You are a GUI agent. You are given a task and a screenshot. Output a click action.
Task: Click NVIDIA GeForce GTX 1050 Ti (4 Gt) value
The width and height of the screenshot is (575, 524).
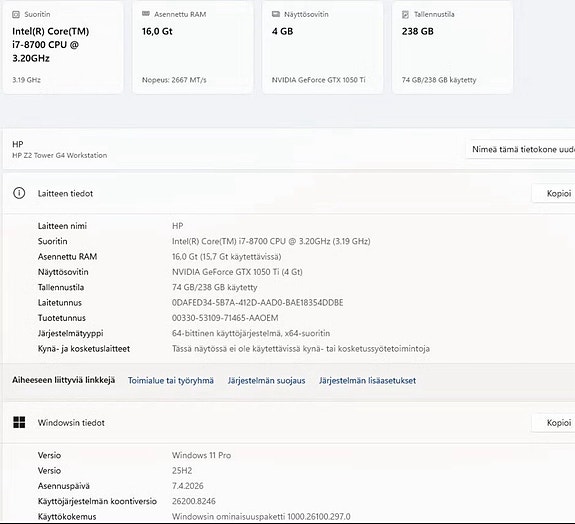pyautogui.click(x=237, y=272)
